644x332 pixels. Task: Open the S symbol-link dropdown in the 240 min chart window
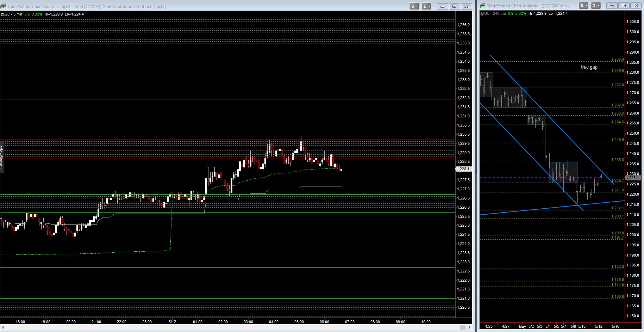[x=584, y=6]
